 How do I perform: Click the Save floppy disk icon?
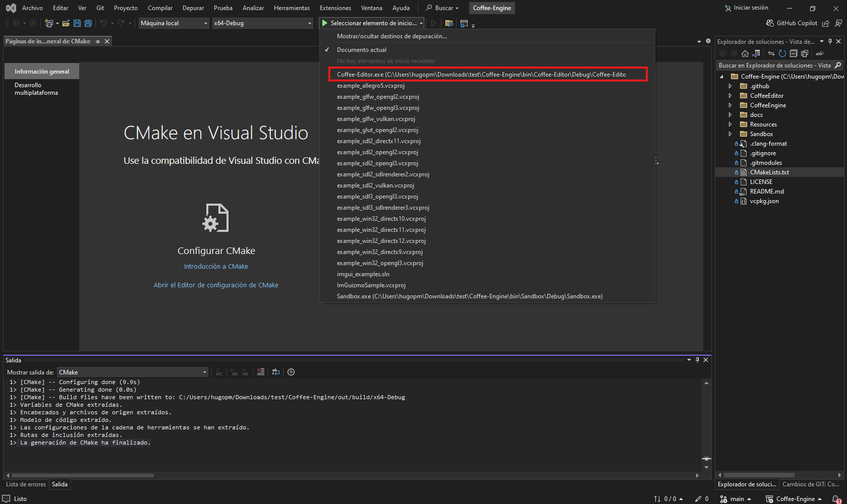(x=77, y=23)
